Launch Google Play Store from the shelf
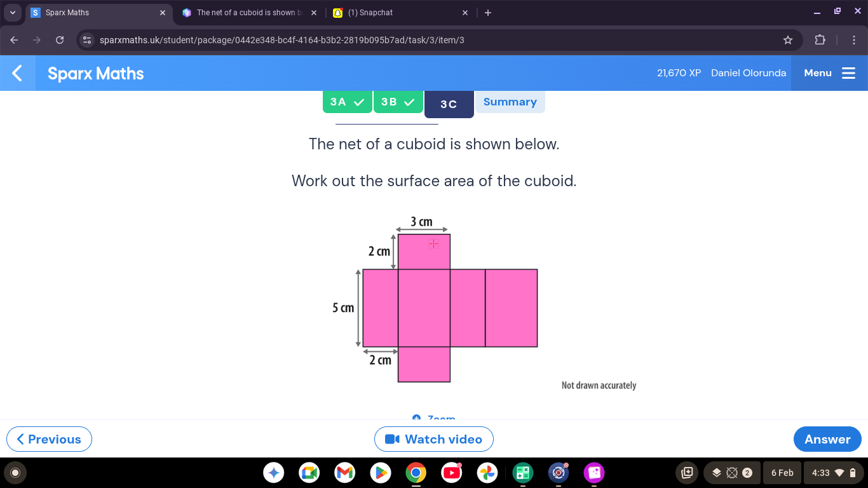This screenshot has width=868, height=488. [381, 473]
